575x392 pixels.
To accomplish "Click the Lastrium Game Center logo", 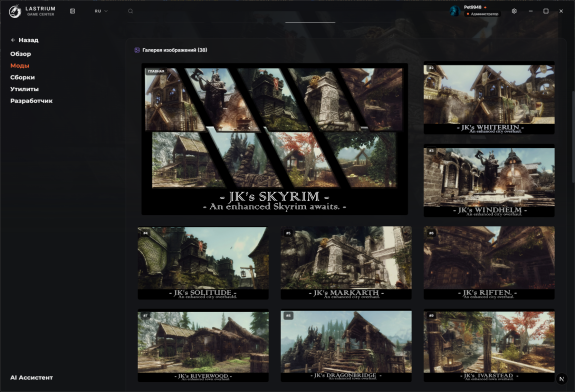I will (32, 11).
